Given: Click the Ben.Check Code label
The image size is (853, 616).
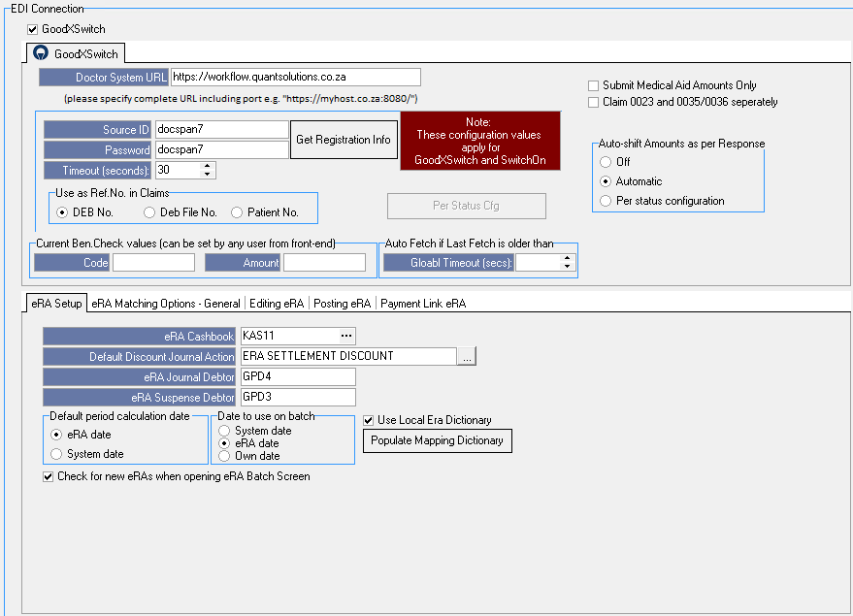Looking at the screenshot, I should pos(72,263).
